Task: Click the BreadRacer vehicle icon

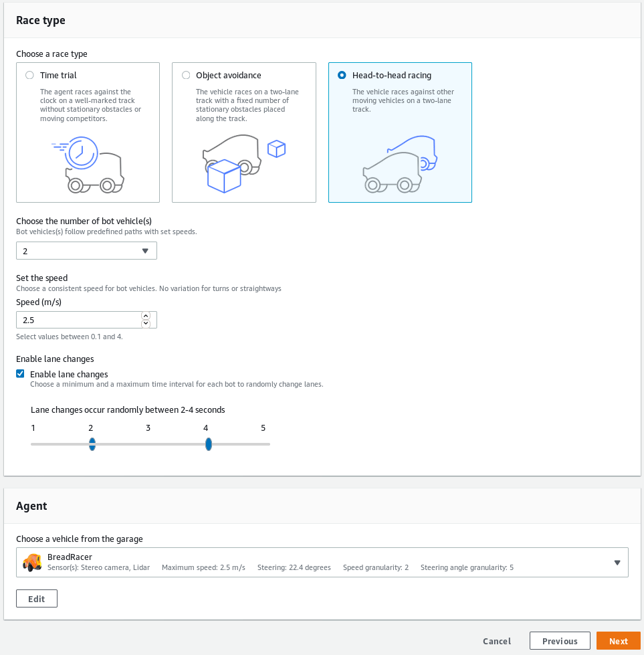Action: point(33,562)
